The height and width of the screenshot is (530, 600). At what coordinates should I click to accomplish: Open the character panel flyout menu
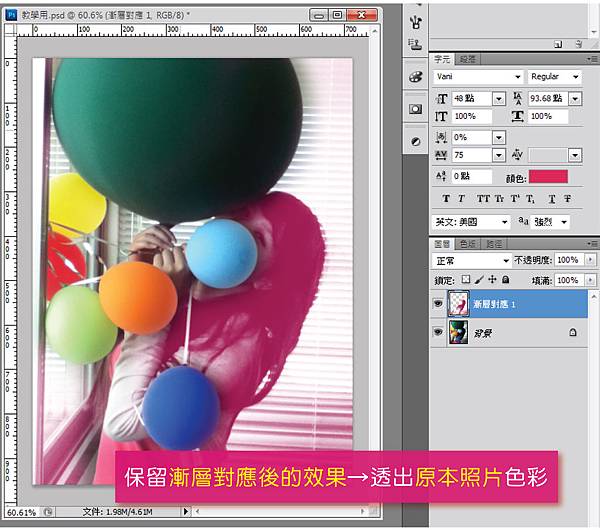pyautogui.click(x=592, y=59)
